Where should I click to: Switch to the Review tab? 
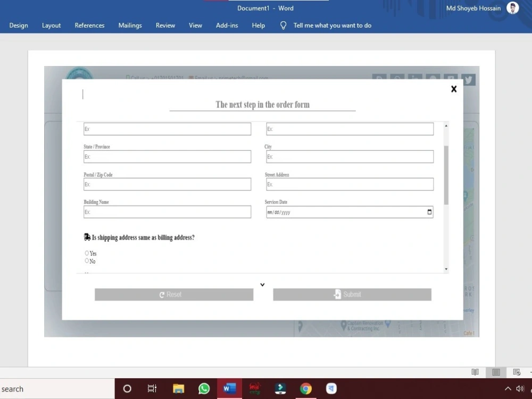pos(165,26)
